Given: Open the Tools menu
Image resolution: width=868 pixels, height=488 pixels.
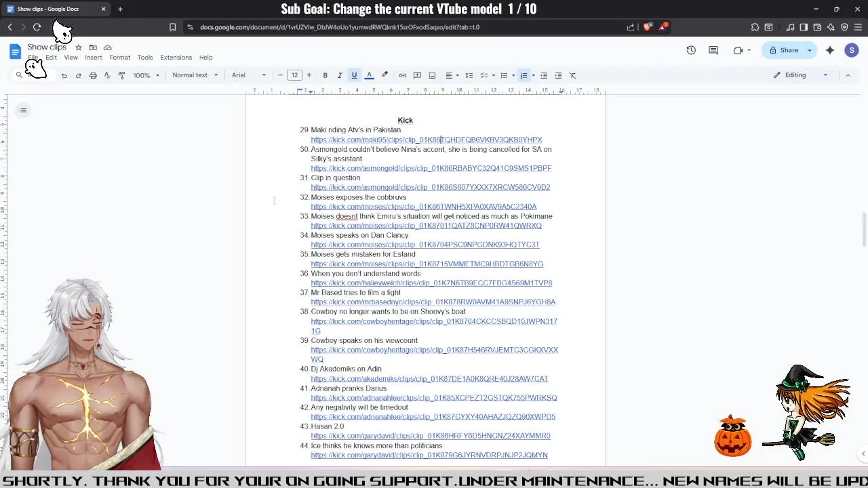Looking at the screenshot, I should (x=145, y=58).
